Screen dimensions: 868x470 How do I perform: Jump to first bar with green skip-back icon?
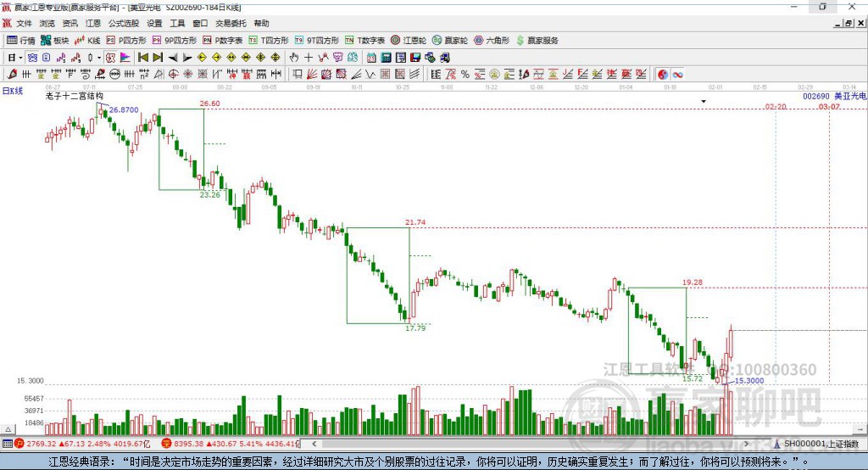click(x=142, y=58)
